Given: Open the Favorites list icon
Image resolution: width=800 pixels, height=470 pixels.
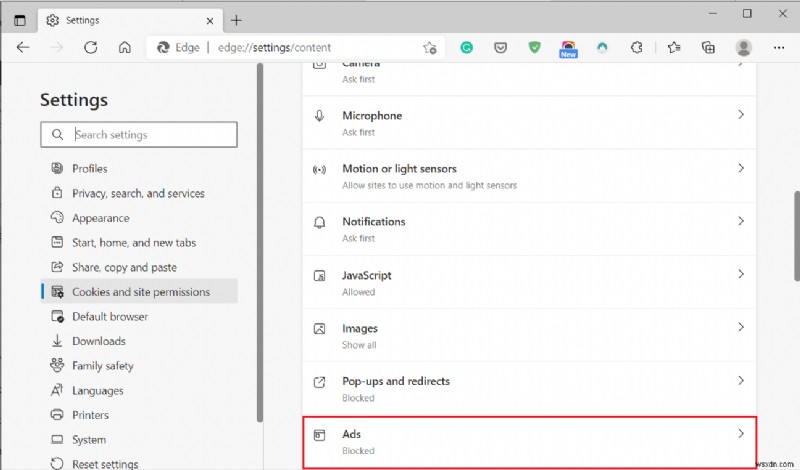Looking at the screenshot, I should (x=674, y=47).
